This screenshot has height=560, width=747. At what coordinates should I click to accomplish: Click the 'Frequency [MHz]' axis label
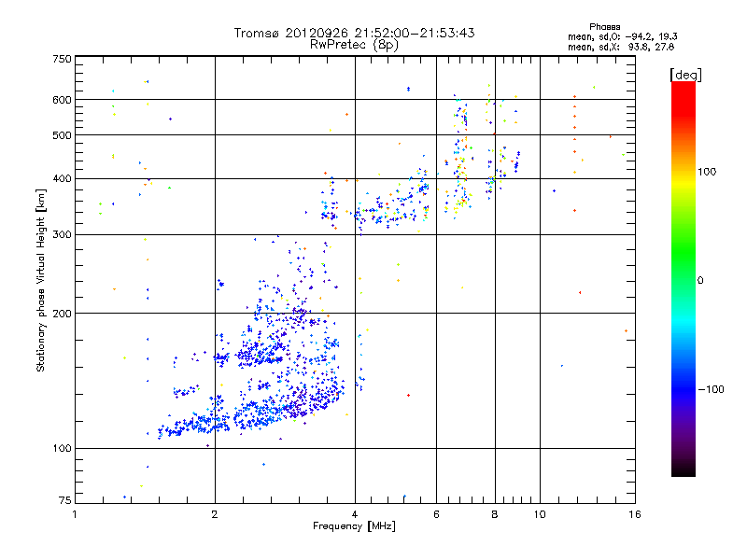(x=354, y=525)
